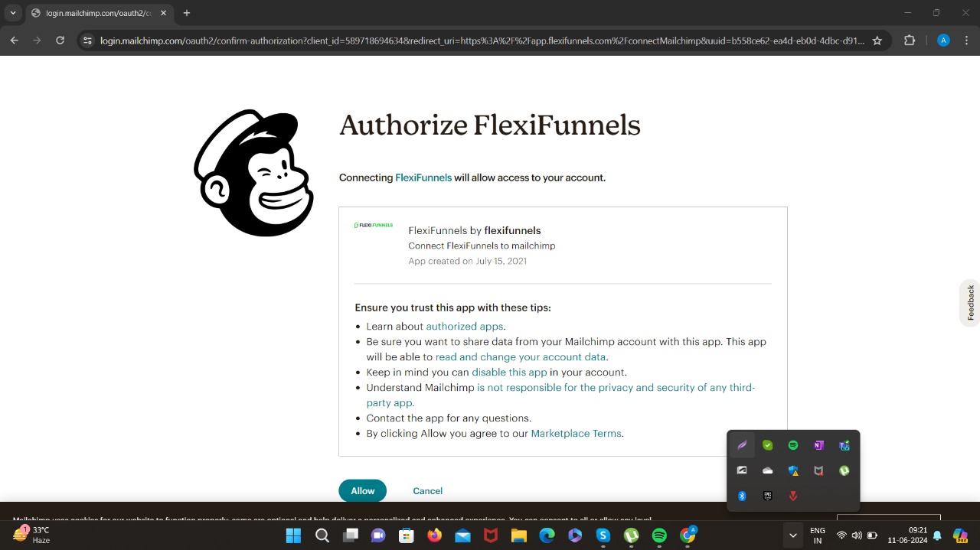The image size is (980, 550).
Task: Open Bluetooth settings from the tray
Action: click(742, 496)
